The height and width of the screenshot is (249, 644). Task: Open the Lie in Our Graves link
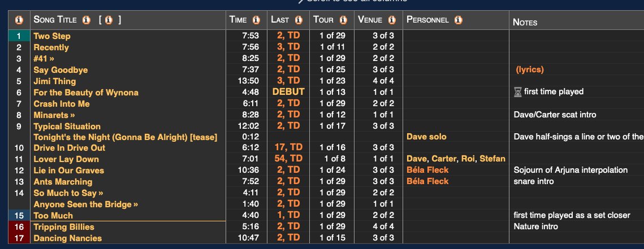(x=68, y=171)
